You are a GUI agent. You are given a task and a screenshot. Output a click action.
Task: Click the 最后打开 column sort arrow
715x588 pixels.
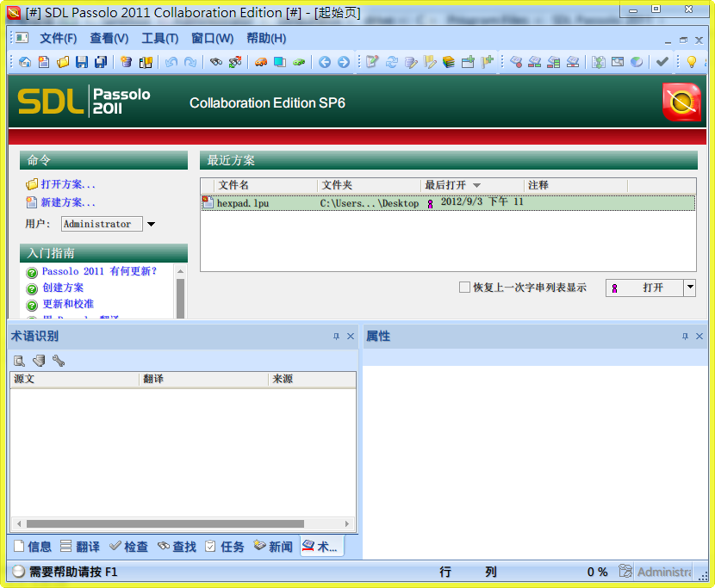[x=476, y=185]
